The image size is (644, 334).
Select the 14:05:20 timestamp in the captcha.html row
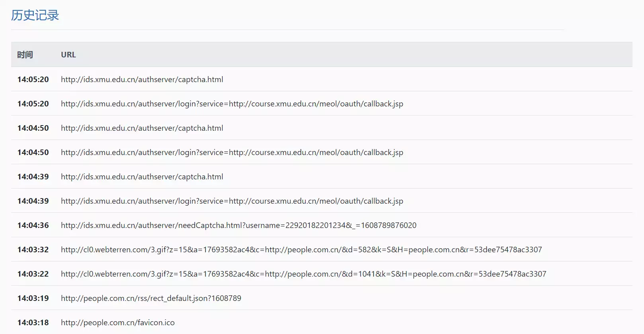point(33,79)
